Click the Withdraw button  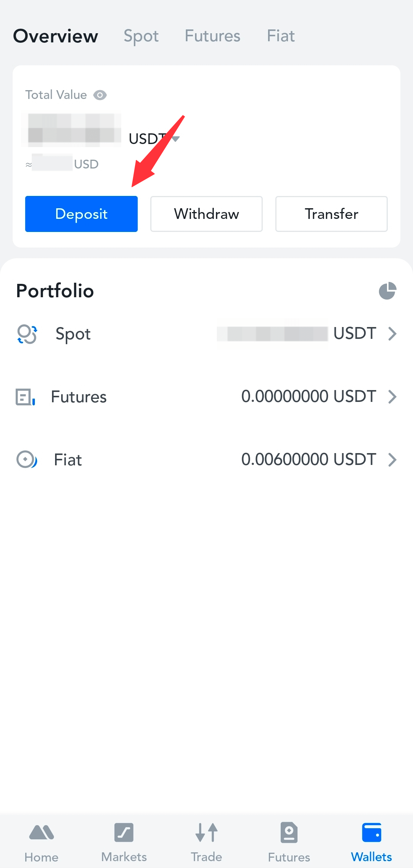206,214
